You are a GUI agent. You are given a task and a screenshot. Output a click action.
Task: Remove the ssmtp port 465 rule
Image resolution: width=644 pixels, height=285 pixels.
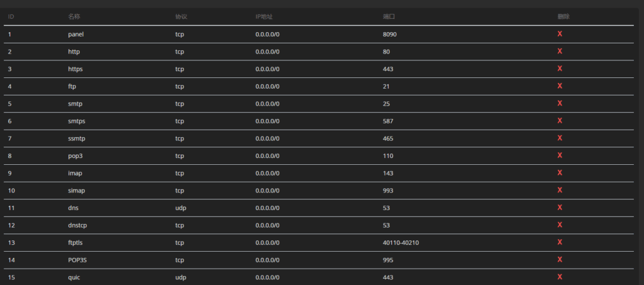pos(560,138)
